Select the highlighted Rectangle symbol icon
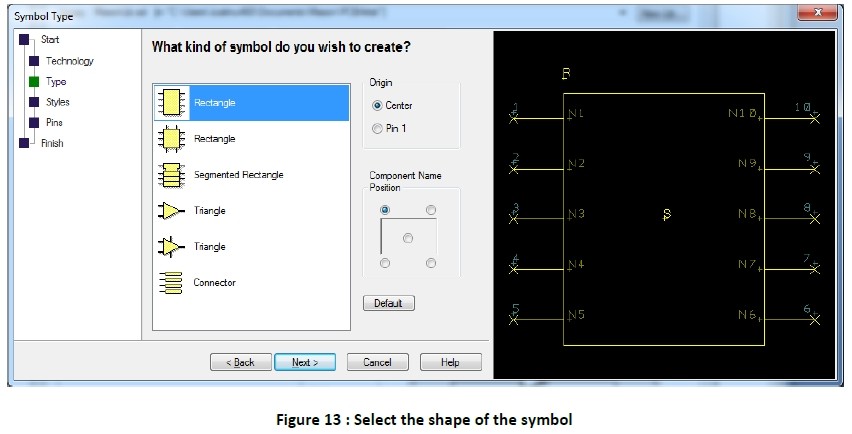This screenshot has height=434, width=852. click(172, 102)
